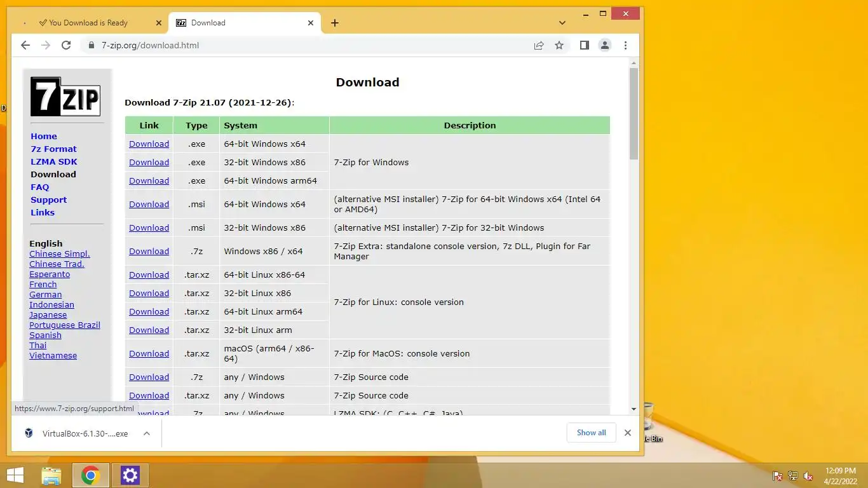Click the 7-Zip logo image
Screen dimensions: 868x488
point(65,97)
